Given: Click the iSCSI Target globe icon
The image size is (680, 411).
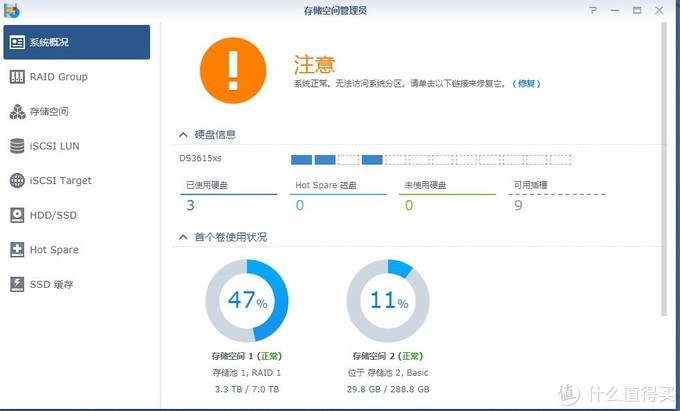Looking at the screenshot, I should click(x=17, y=180).
